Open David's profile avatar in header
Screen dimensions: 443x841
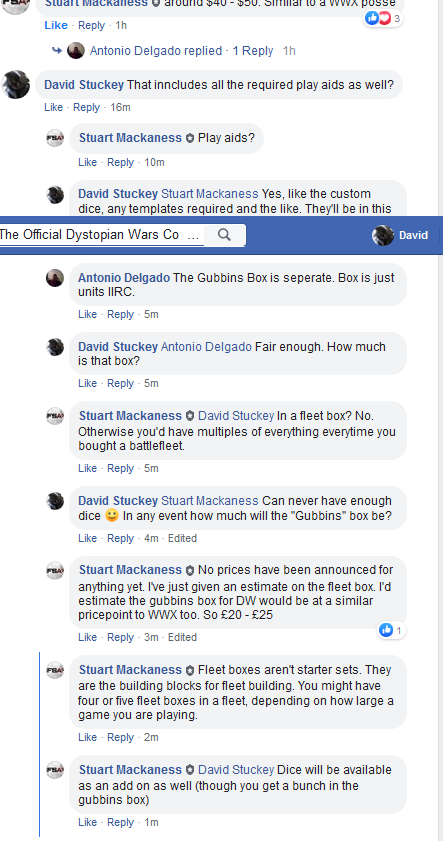(383, 235)
